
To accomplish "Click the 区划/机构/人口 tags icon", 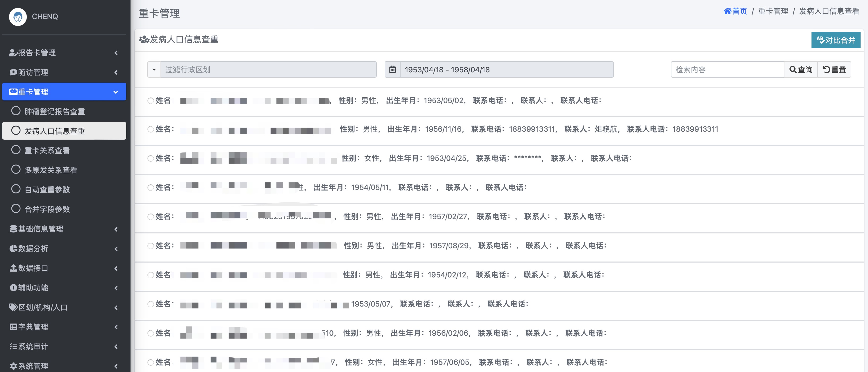I will [13, 307].
